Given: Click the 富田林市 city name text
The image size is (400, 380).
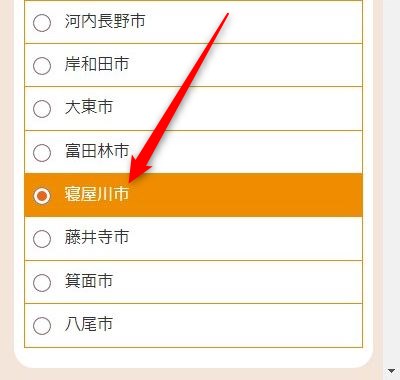Looking at the screenshot, I should click(97, 151).
